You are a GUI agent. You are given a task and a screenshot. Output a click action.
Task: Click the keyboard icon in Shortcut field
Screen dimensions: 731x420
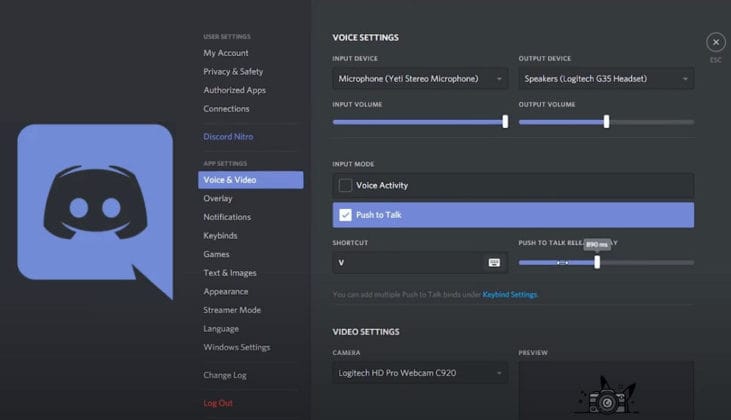coord(494,262)
